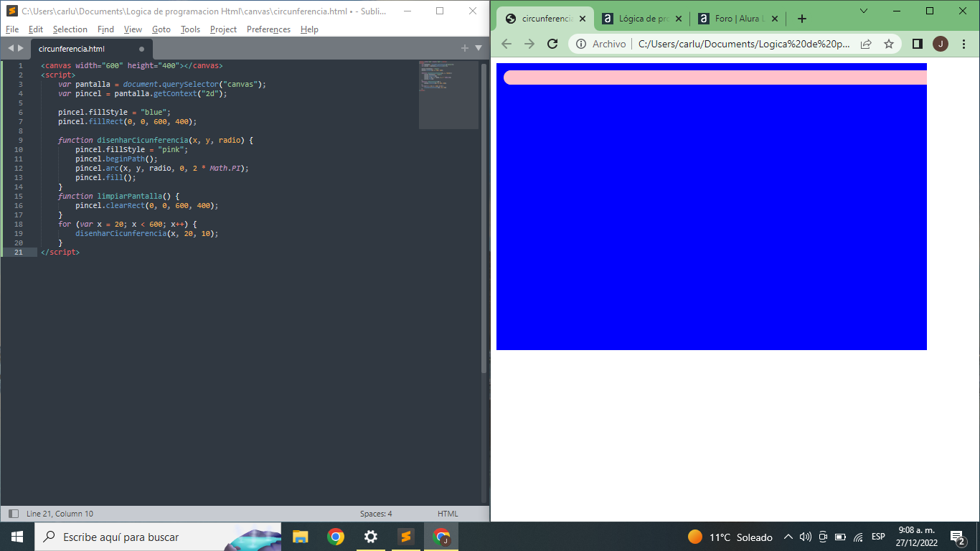Click the Sublime Text minimap
980x551 pixels.
[448, 95]
